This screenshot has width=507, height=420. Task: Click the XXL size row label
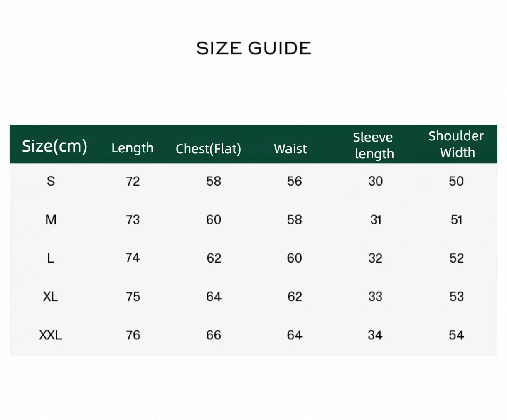click(x=50, y=335)
